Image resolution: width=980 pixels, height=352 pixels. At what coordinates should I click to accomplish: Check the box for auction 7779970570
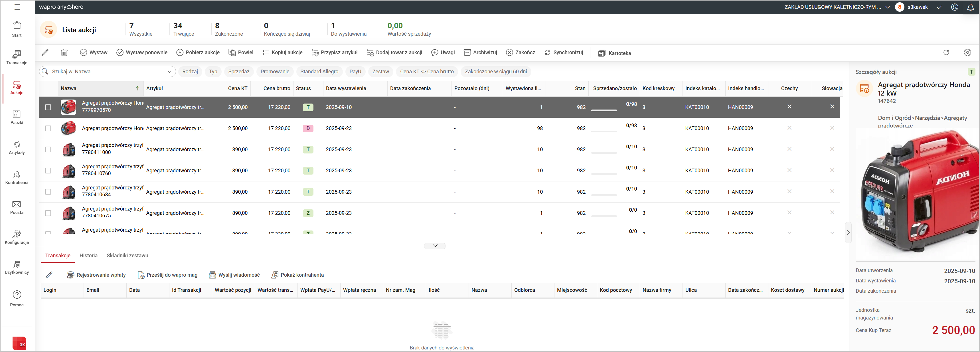coord(48,107)
